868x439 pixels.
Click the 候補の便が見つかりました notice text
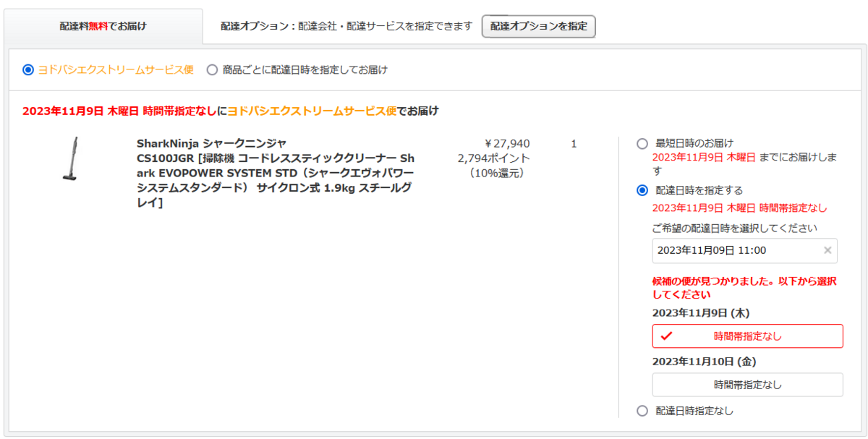tap(744, 288)
